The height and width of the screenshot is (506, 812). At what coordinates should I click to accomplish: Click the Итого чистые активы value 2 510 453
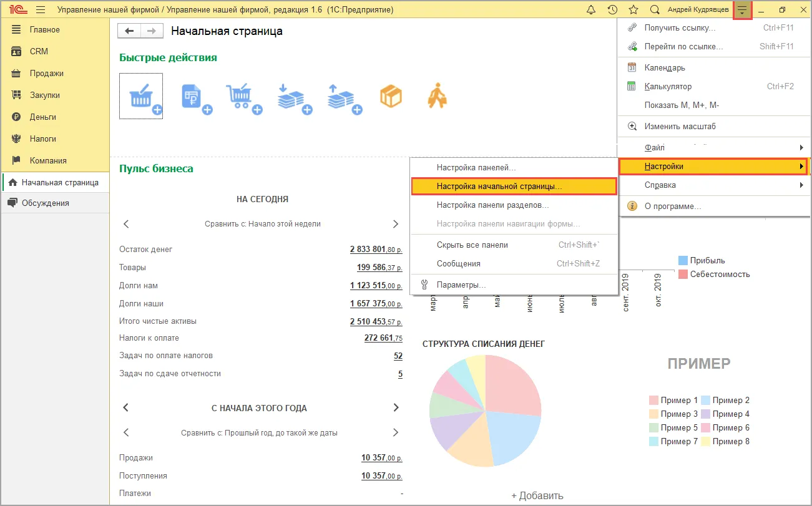tap(376, 322)
